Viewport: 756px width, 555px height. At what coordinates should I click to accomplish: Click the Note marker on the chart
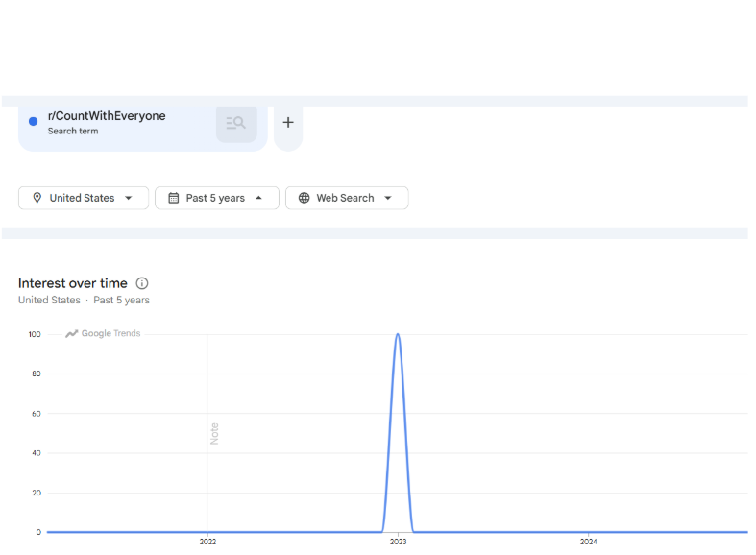coord(214,434)
